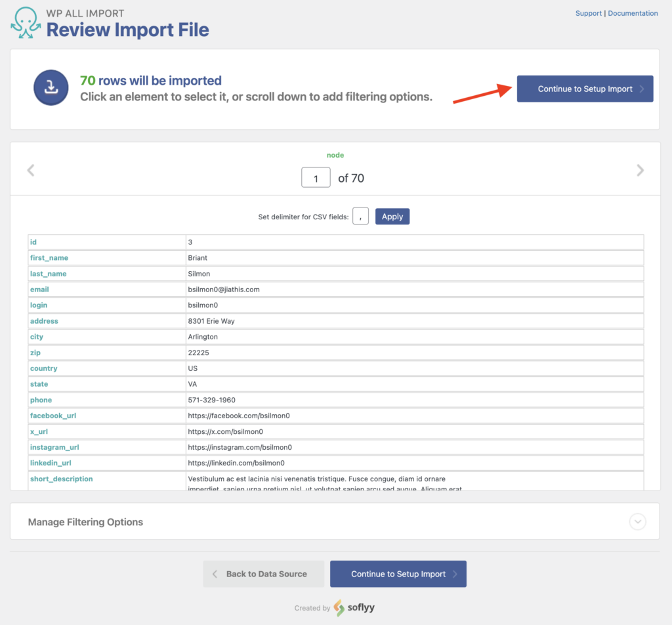Select the email field element
The width and height of the screenshot is (672, 625).
click(x=39, y=289)
